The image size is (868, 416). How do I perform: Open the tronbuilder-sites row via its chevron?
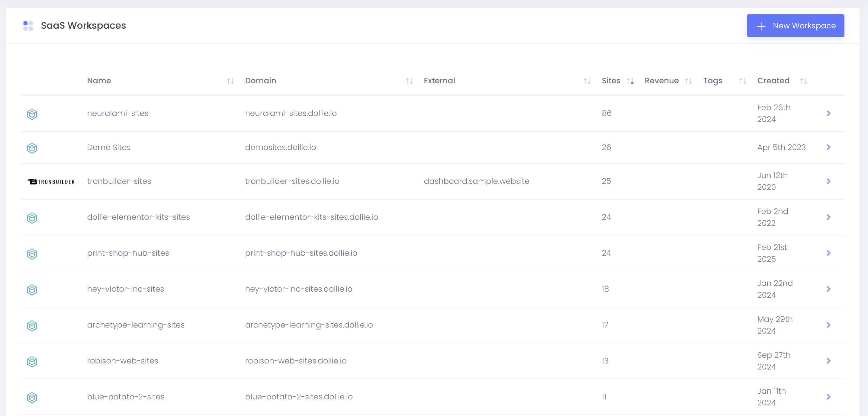coord(828,181)
